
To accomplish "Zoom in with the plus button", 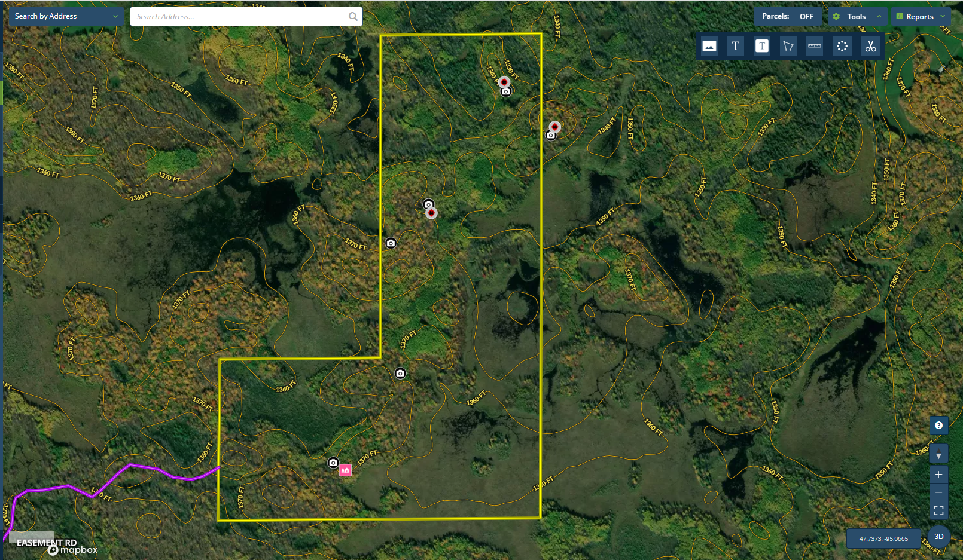I will click(938, 475).
